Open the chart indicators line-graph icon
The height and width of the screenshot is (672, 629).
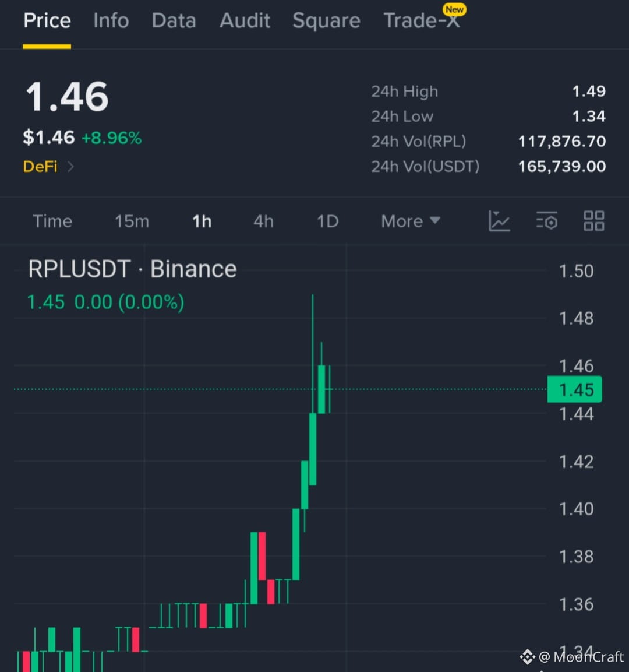click(499, 221)
